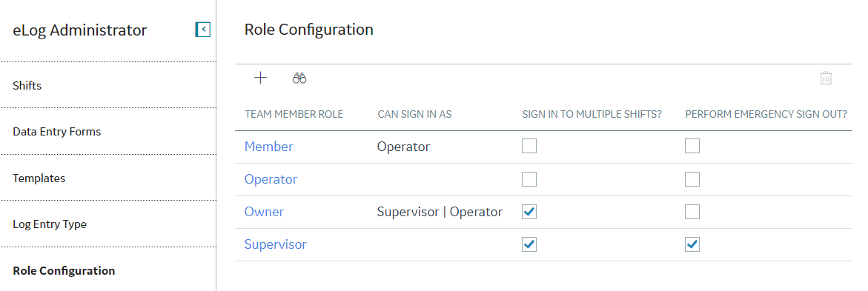Toggle emergency sign out for Operator
This screenshot has width=868, height=291.
click(692, 179)
